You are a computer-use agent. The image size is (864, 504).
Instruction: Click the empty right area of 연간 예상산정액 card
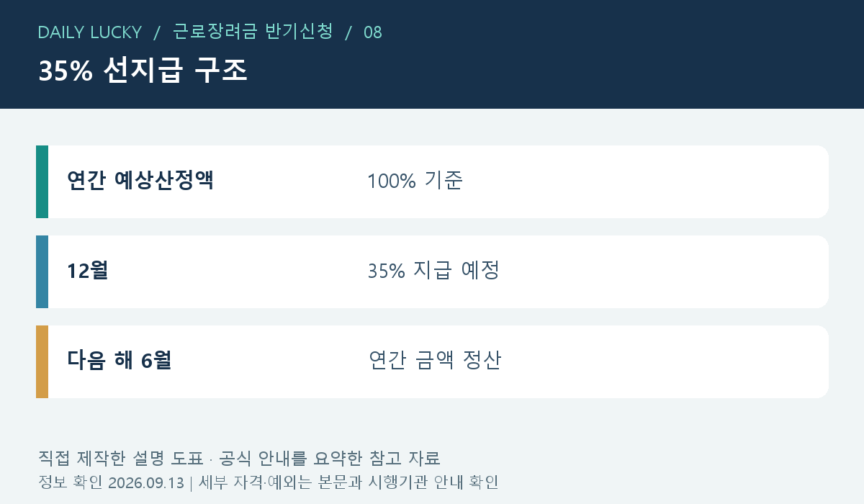click(648, 181)
